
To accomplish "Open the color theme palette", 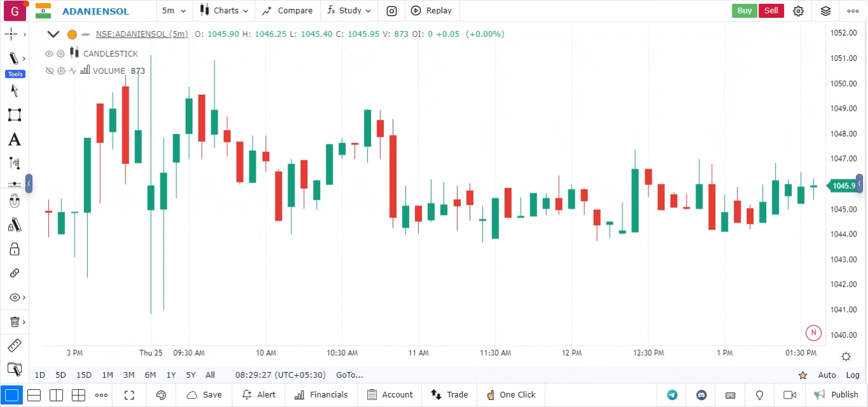I will (161, 395).
